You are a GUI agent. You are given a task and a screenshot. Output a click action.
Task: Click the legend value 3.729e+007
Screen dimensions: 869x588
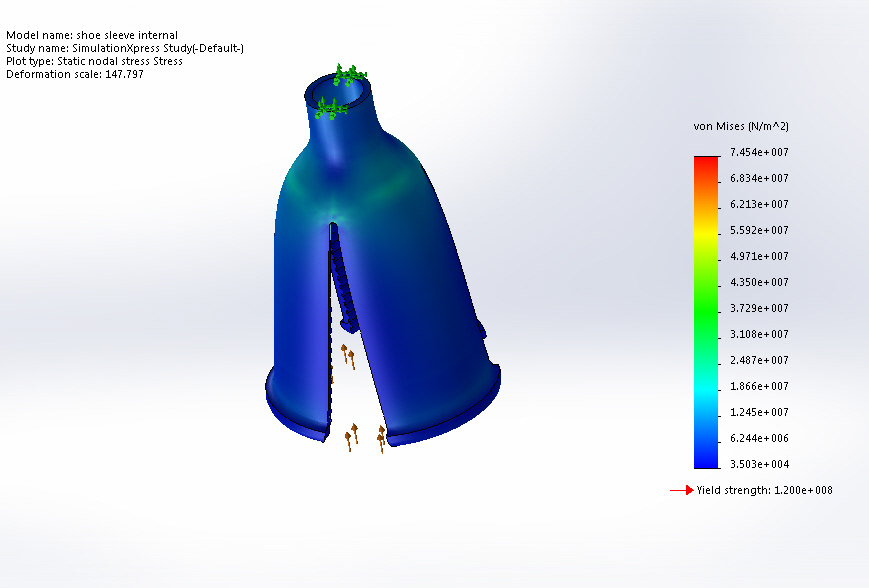pos(759,308)
